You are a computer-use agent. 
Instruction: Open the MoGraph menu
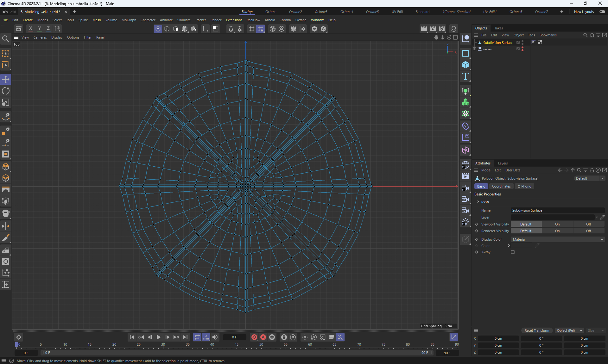(x=129, y=20)
